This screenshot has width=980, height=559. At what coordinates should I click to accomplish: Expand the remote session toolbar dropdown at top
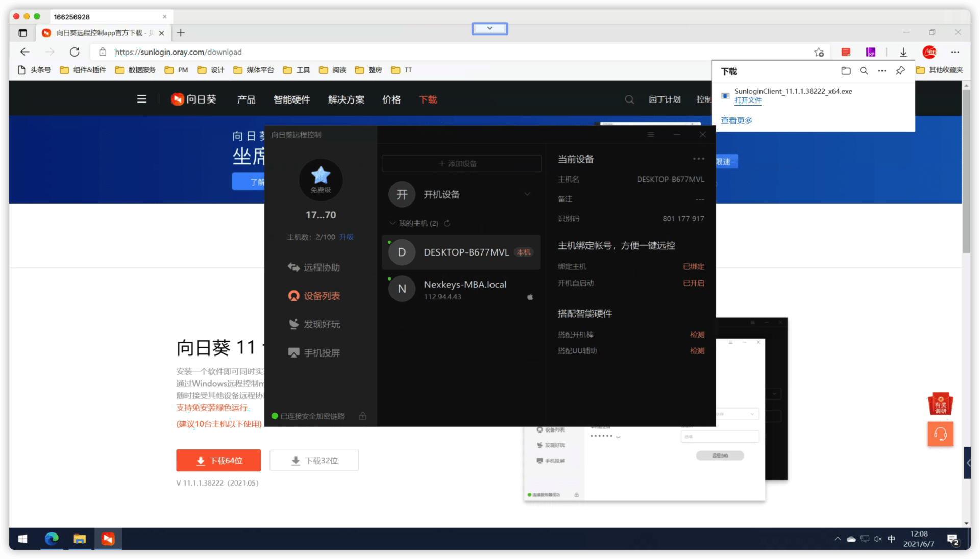(x=489, y=29)
